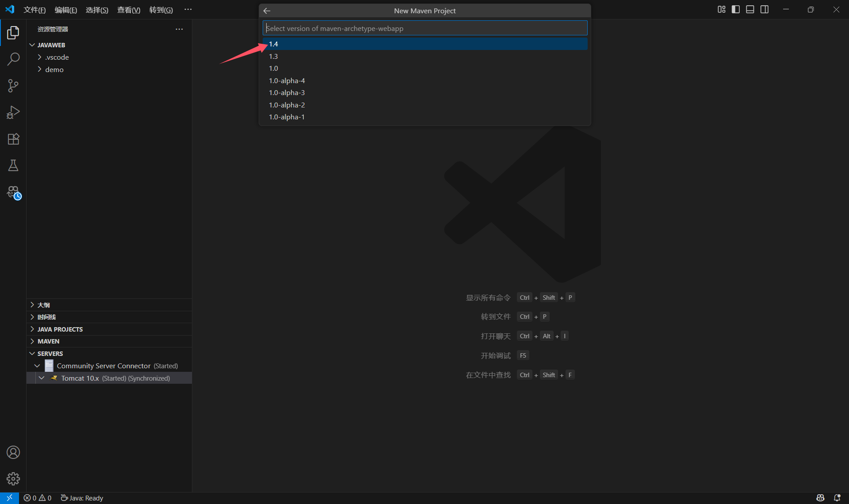Toggle the bottom panel layout
The width and height of the screenshot is (849, 504).
(x=750, y=9)
